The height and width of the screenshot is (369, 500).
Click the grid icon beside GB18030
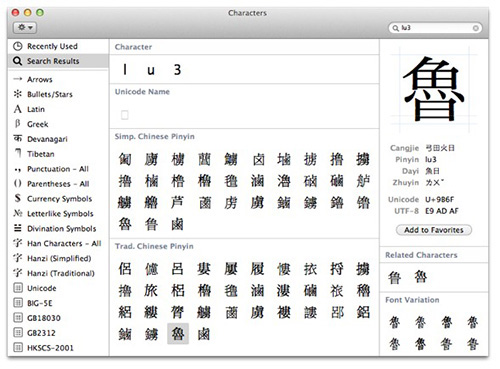click(x=18, y=318)
